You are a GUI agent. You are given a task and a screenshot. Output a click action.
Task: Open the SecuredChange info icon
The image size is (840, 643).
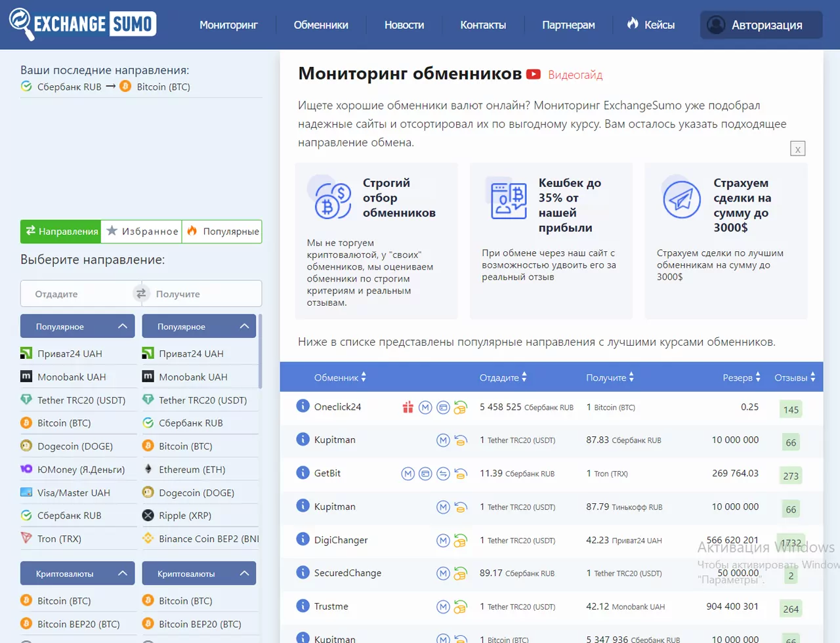tap(303, 572)
